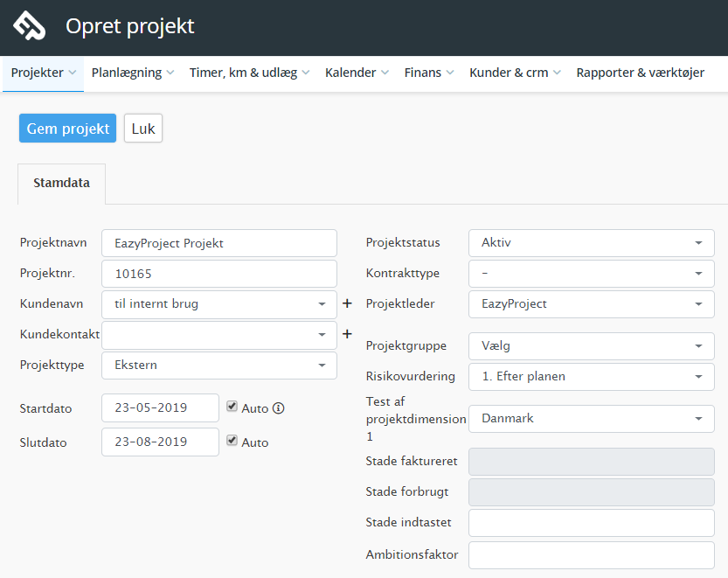
Task: Click the Opret projekt page title
Action: pos(130,26)
